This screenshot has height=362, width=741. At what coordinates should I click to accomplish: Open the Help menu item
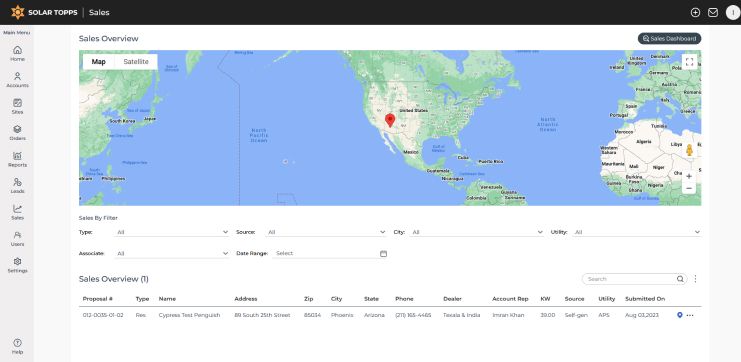click(17, 346)
